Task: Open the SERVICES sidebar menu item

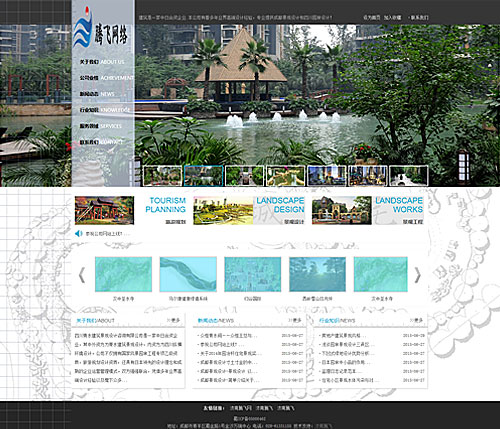Action: coord(100,126)
